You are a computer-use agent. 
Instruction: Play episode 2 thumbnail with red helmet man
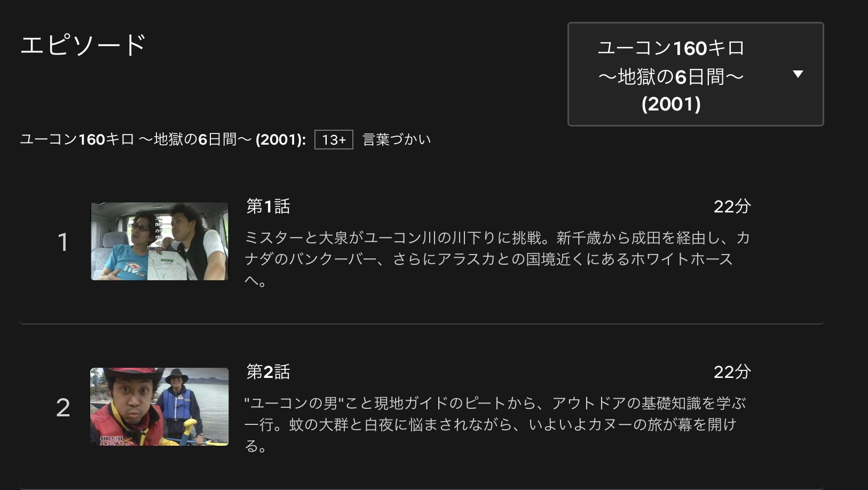coord(160,407)
